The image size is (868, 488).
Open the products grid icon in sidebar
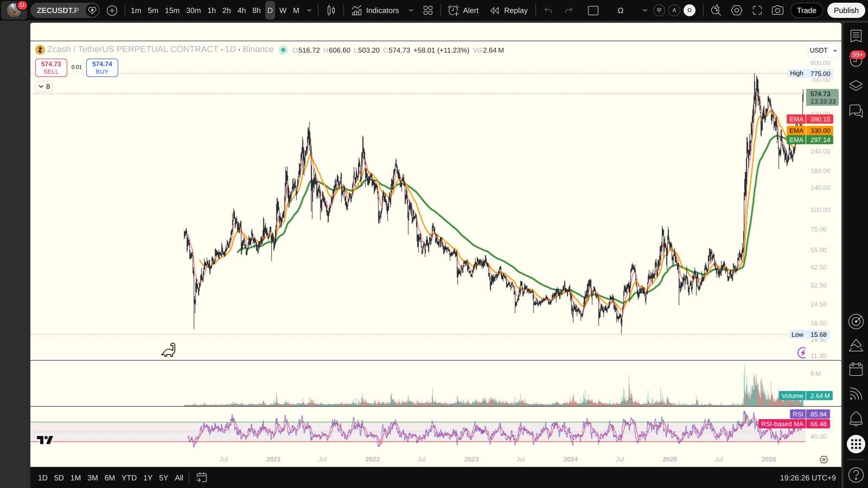[856, 445]
